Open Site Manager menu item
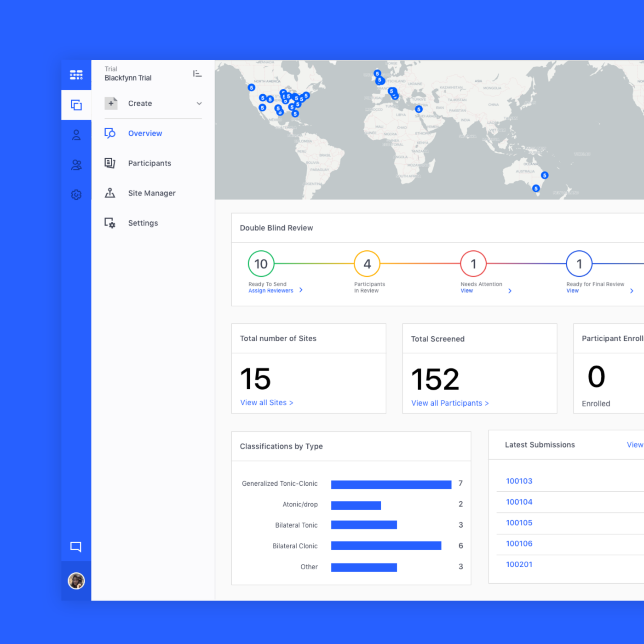Image resolution: width=644 pixels, height=644 pixels. click(x=152, y=193)
